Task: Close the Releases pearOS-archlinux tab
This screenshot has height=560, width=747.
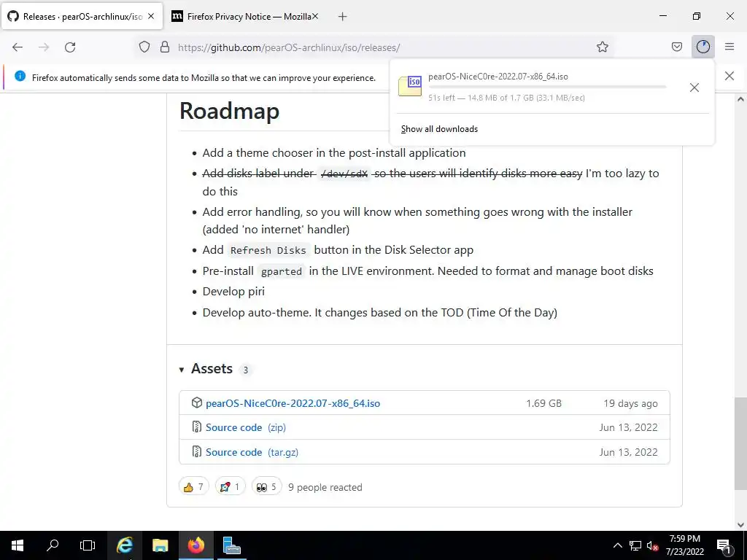Action: [151, 16]
